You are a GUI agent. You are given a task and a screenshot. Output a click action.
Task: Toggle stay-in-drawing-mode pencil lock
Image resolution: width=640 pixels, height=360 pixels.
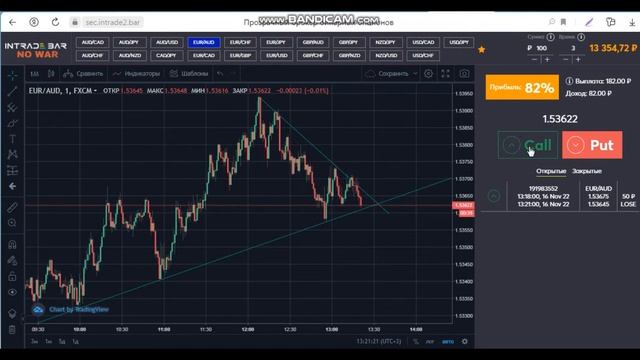pos(13,260)
